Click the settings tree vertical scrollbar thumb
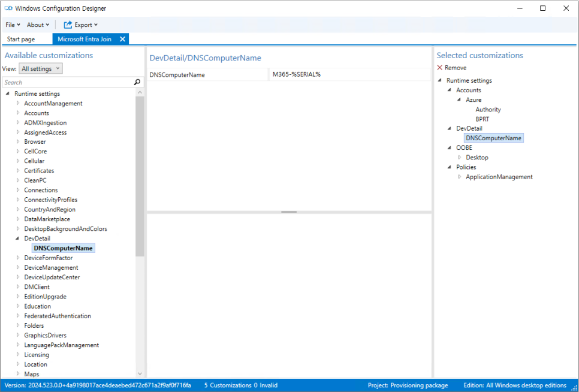The image size is (579, 392). coord(140,176)
